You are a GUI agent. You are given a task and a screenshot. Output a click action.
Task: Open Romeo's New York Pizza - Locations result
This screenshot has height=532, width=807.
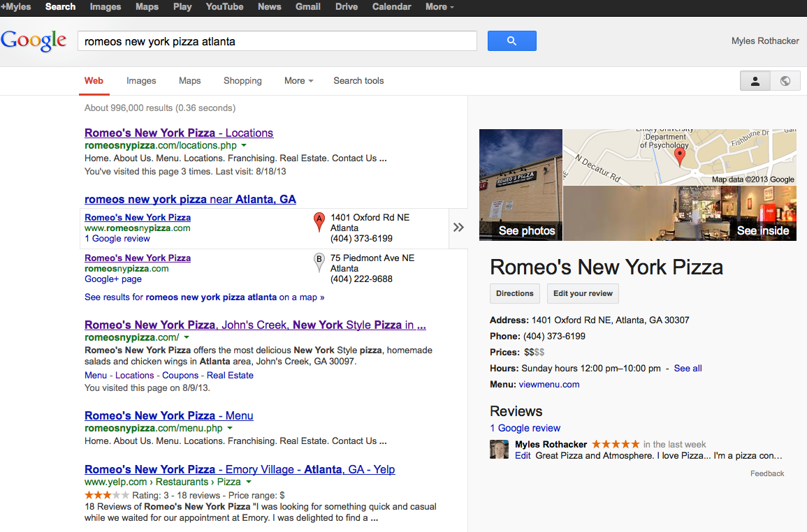(x=179, y=133)
